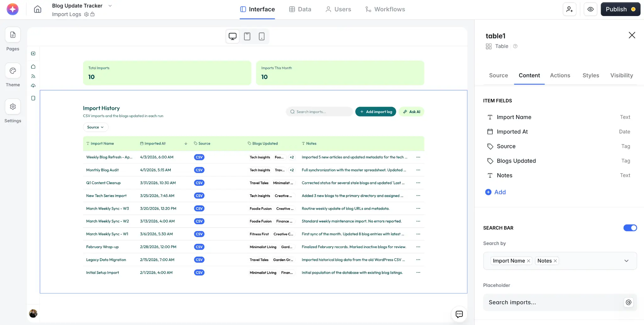Expand the Blog Update Tracker app dropdown

click(x=110, y=6)
